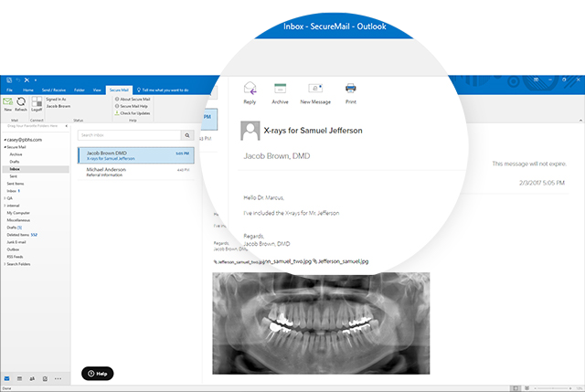585x392 pixels.
Task: Open Mail view in bottom navigation
Action: coord(6,378)
